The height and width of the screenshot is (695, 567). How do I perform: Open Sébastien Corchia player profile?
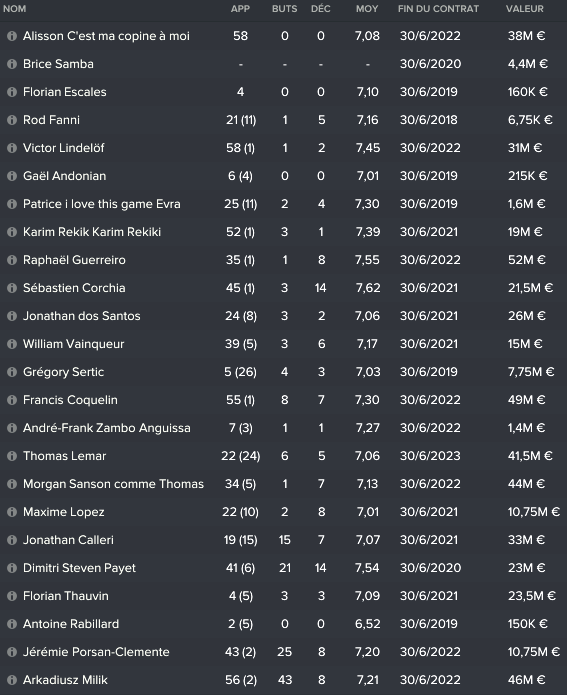(74, 288)
